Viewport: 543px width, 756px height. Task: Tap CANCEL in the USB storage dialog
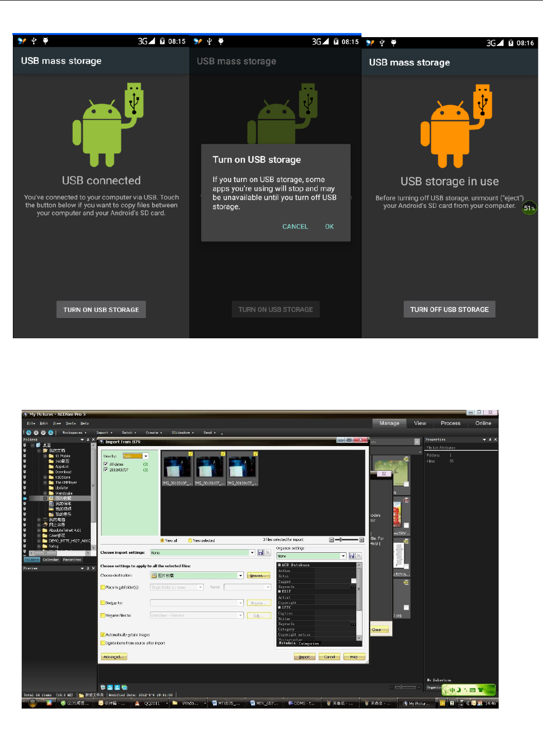click(x=295, y=226)
